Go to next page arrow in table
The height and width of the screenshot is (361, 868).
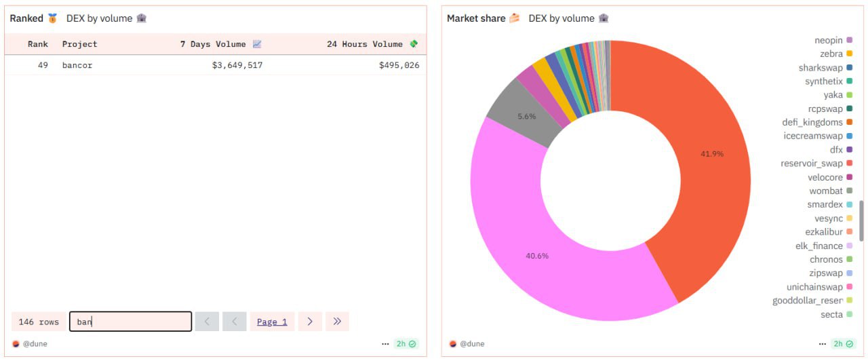click(x=310, y=322)
